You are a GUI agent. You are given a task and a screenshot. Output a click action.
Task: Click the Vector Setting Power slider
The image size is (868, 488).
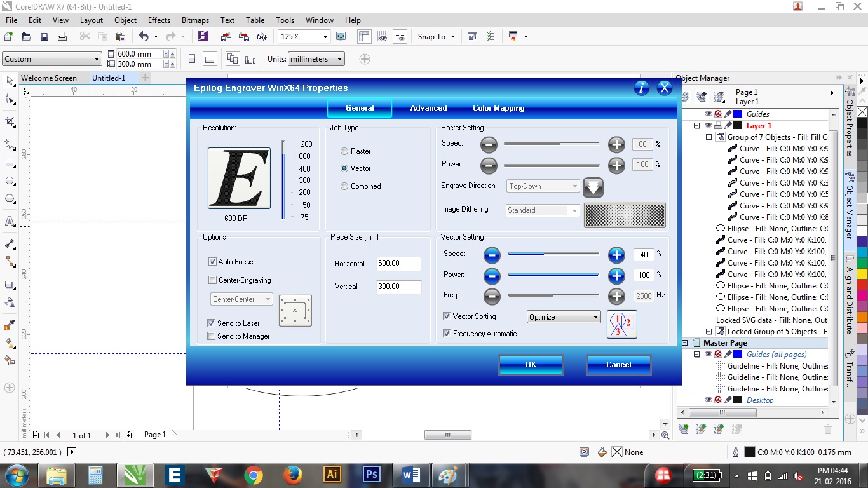pyautogui.click(x=553, y=275)
